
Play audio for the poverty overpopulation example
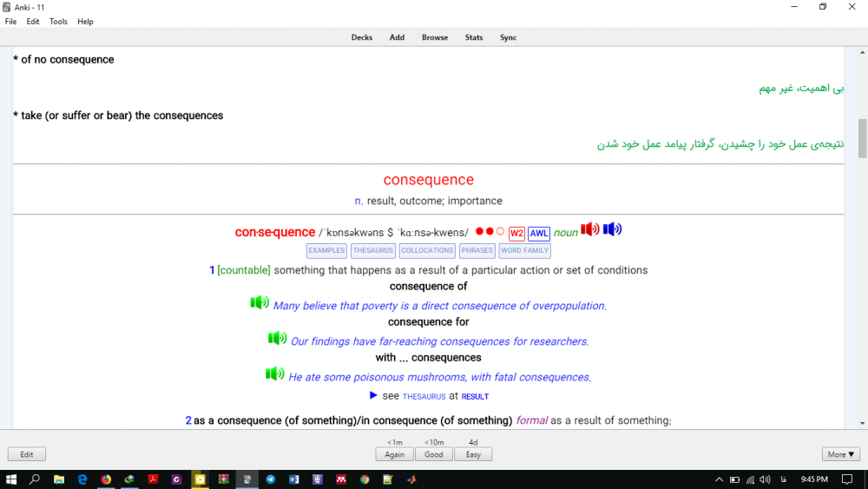click(260, 303)
